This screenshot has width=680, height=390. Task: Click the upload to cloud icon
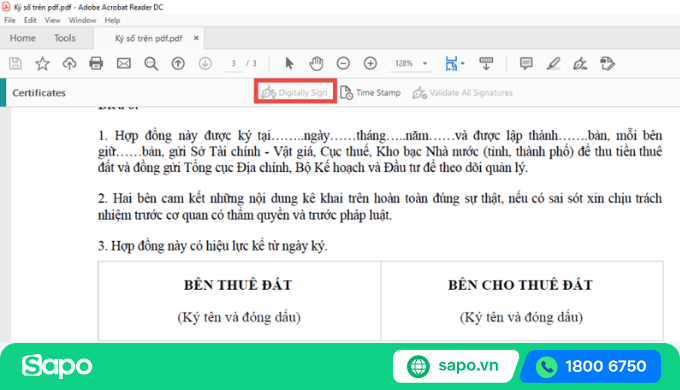pyautogui.click(x=69, y=64)
